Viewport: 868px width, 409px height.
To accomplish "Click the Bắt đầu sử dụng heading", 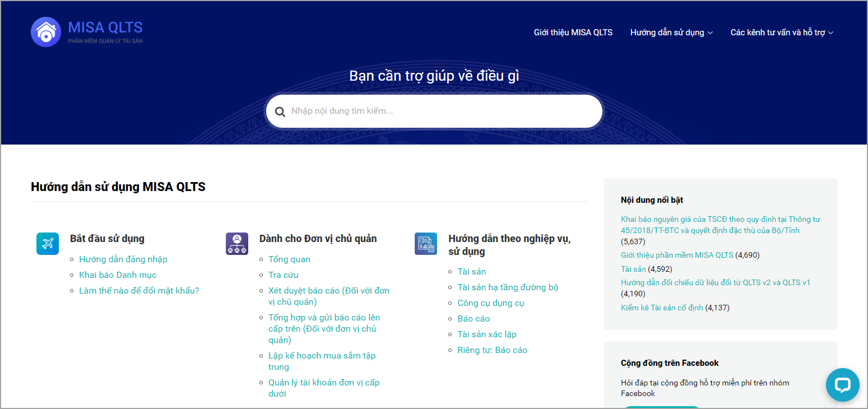I will coord(107,239).
